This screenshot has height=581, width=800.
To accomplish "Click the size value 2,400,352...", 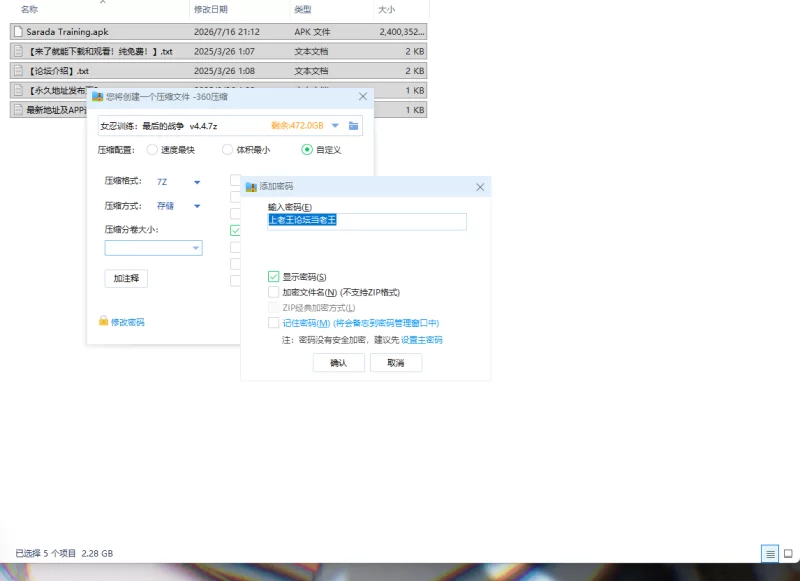I will [402, 32].
